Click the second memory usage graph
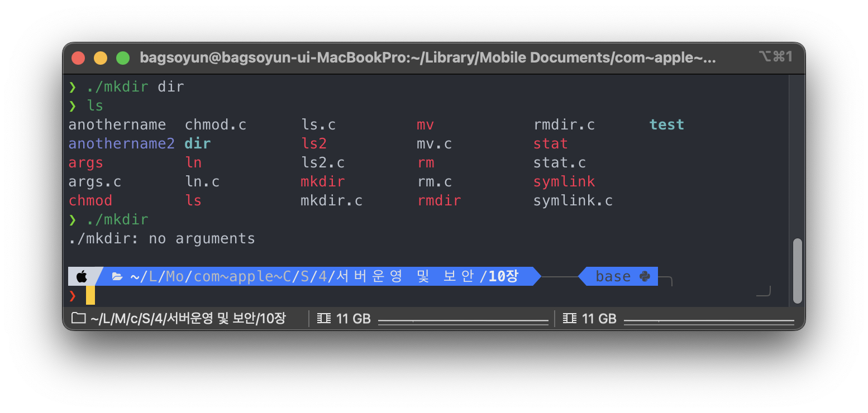 point(709,321)
